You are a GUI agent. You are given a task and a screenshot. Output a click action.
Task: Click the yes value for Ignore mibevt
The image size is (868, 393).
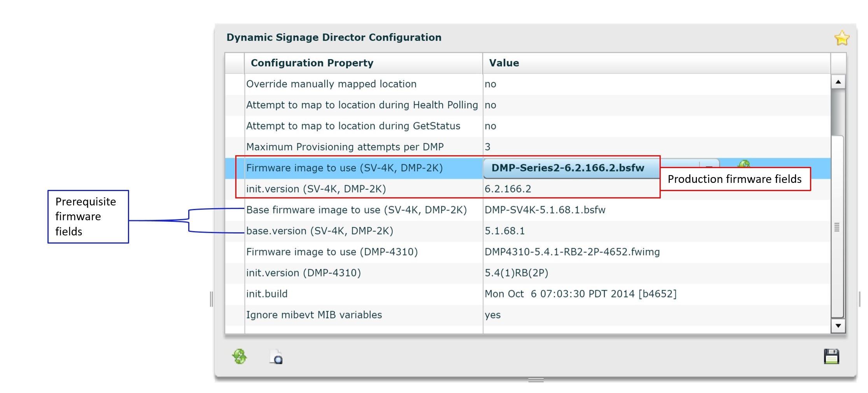(x=492, y=315)
